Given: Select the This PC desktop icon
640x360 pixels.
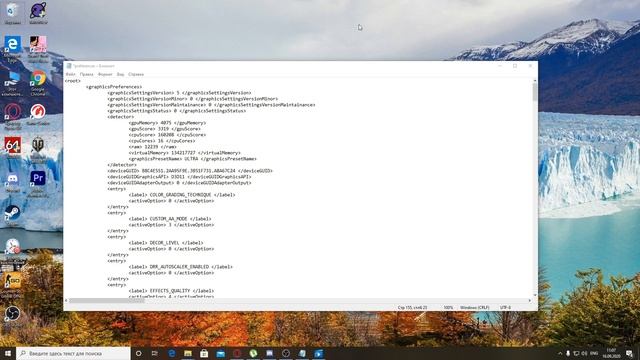Looking at the screenshot, I should (13, 83).
